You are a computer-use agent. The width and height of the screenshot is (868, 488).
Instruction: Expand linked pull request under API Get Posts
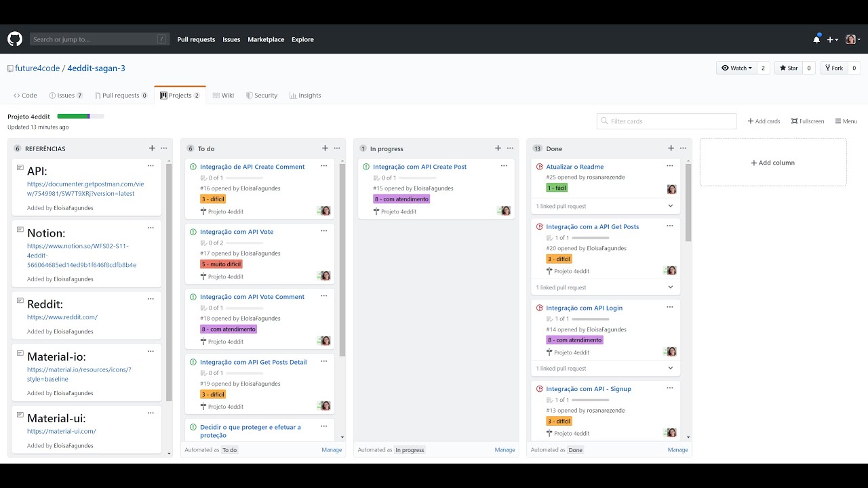pyautogui.click(x=671, y=287)
